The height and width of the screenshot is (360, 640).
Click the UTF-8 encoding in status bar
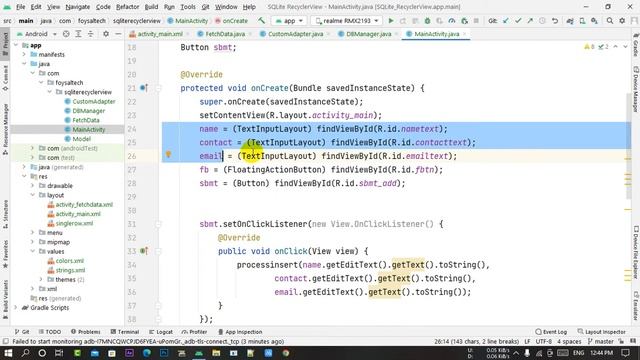(544, 341)
